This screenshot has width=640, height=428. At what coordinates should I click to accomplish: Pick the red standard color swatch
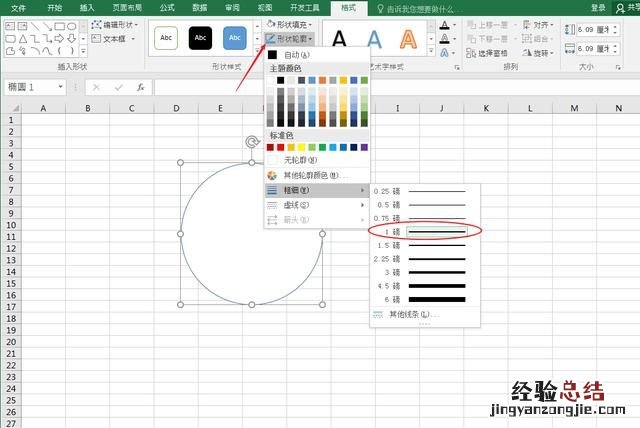[280, 147]
